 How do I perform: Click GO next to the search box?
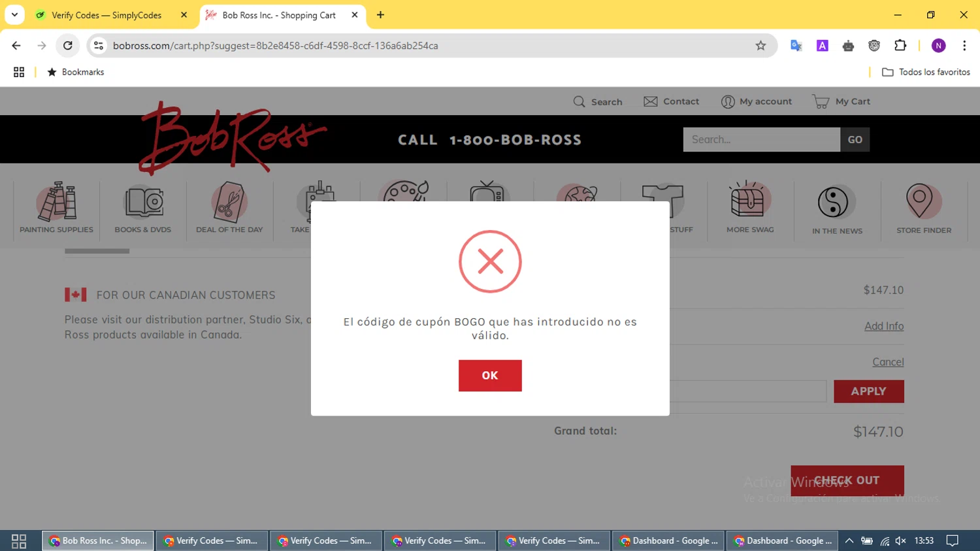855,140
